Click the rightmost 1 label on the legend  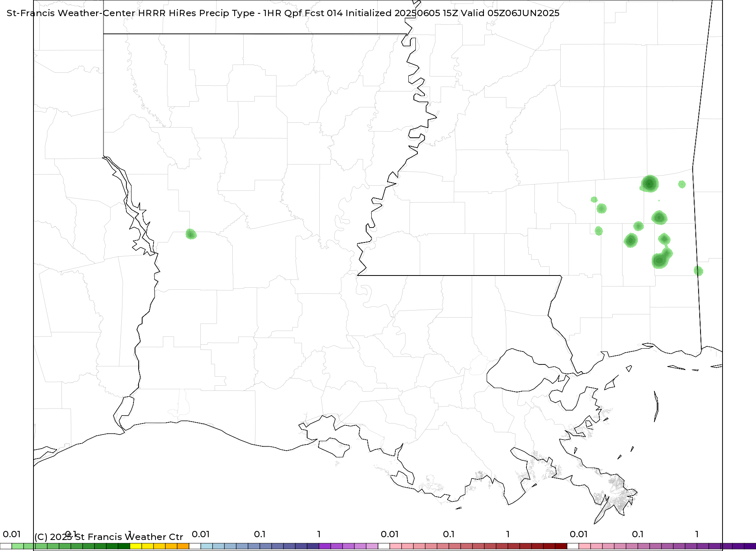[x=697, y=534]
